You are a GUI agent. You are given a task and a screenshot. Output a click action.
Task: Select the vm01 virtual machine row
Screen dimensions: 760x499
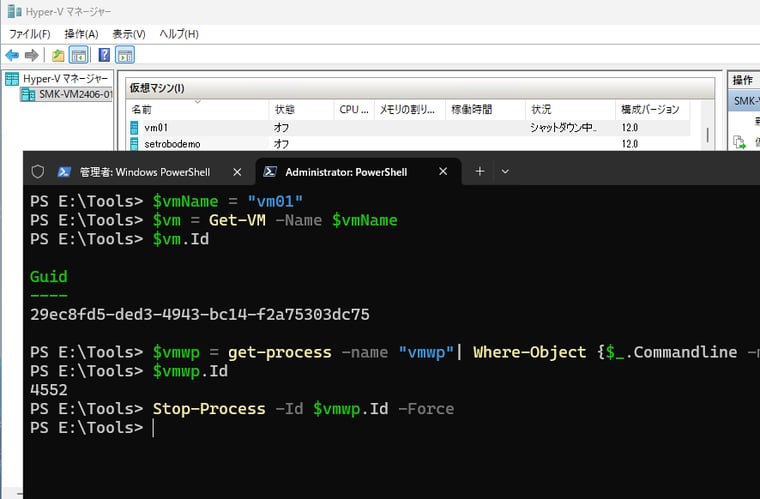pyautogui.click(x=408, y=127)
